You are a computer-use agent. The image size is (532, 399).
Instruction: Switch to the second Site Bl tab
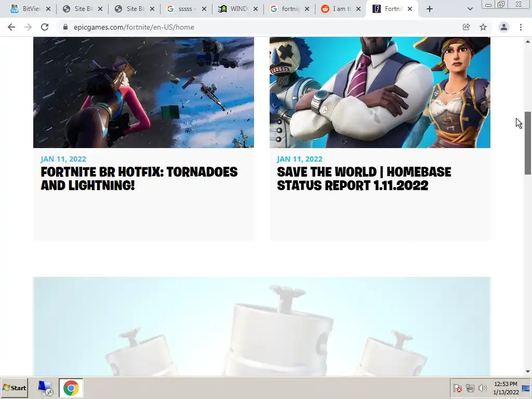click(130, 9)
